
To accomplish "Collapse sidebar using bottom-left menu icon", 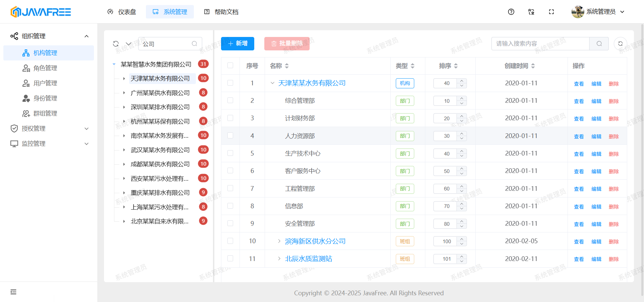I will (13, 292).
